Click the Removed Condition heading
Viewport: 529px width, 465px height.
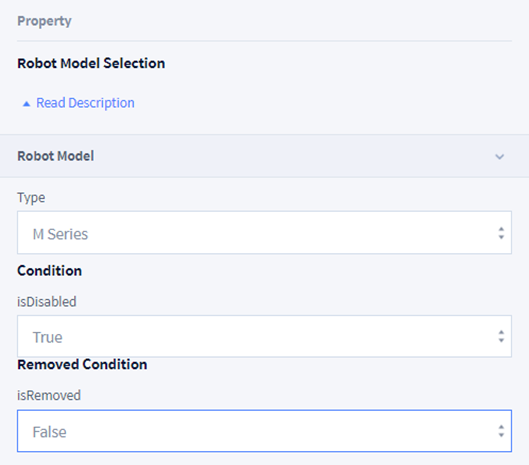click(82, 364)
